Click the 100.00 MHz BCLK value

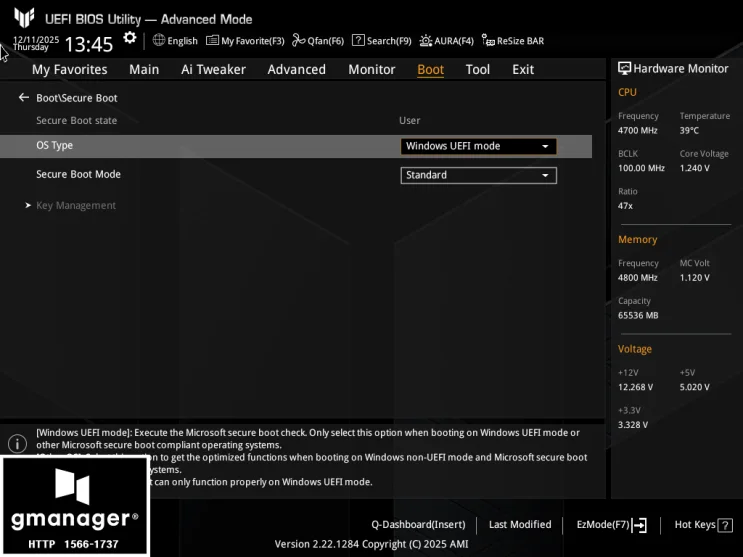[641, 168]
